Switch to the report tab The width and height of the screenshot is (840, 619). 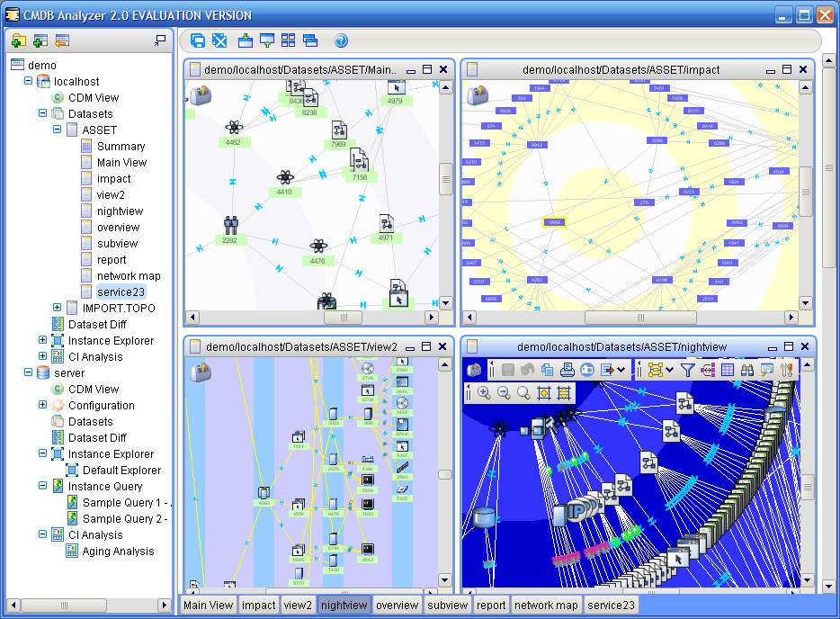pos(491,606)
